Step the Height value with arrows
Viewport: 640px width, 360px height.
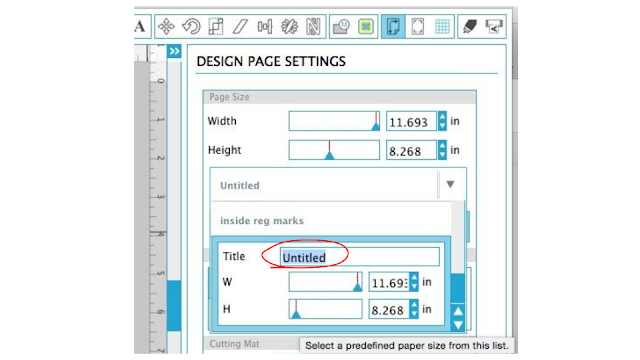442,150
